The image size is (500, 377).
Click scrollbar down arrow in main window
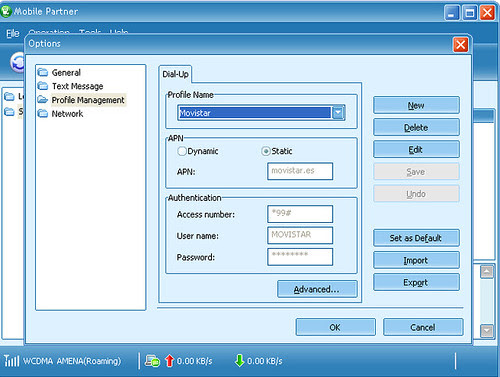(487, 331)
